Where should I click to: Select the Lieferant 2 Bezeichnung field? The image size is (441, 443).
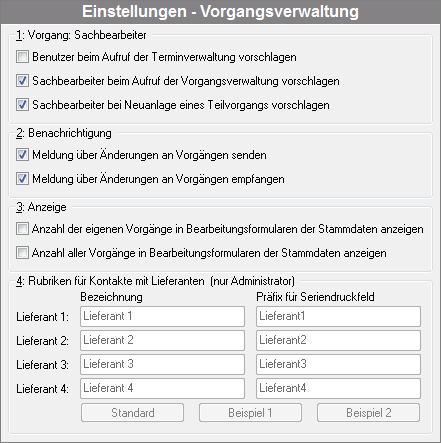pyautogui.click(x=162, y=340)
